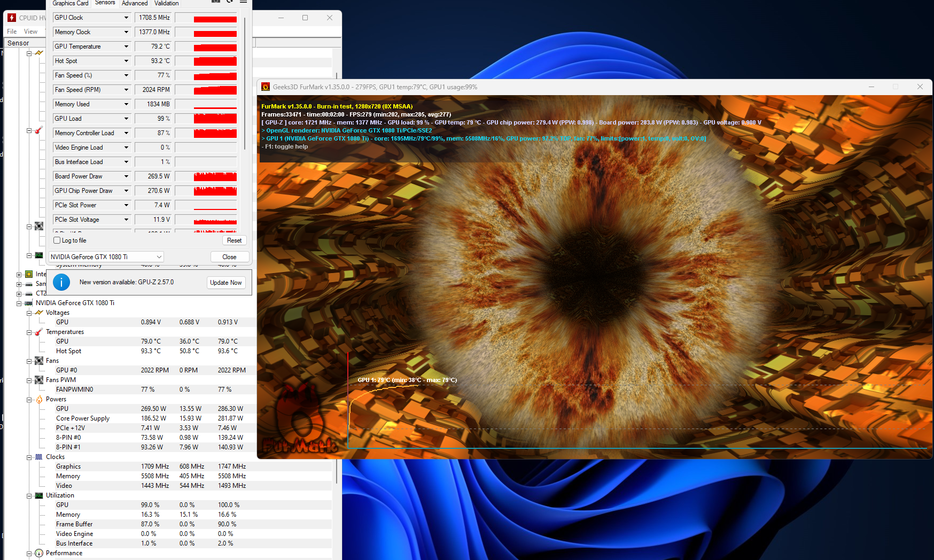Click the CPUID HWMonitor title bar icon

[12, 18]
